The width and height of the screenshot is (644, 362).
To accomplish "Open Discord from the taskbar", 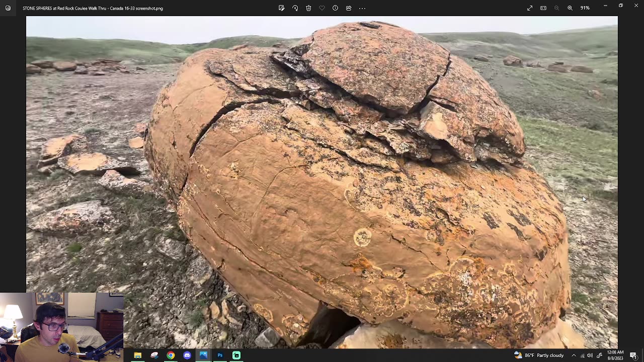I will [x=187, y=355].
